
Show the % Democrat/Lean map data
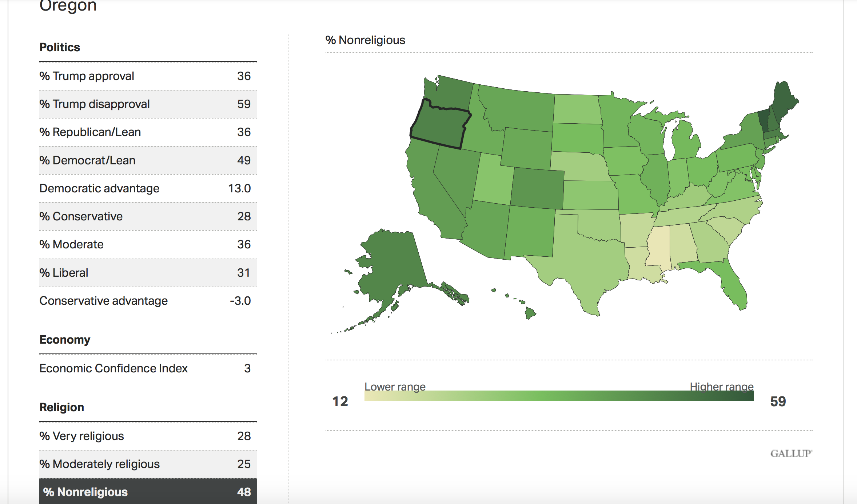pos(148,160)
